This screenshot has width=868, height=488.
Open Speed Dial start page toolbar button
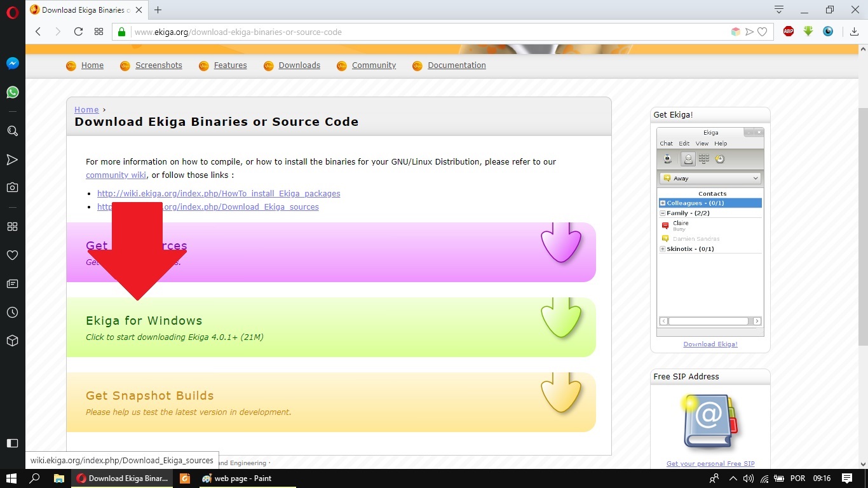point(98,32)
